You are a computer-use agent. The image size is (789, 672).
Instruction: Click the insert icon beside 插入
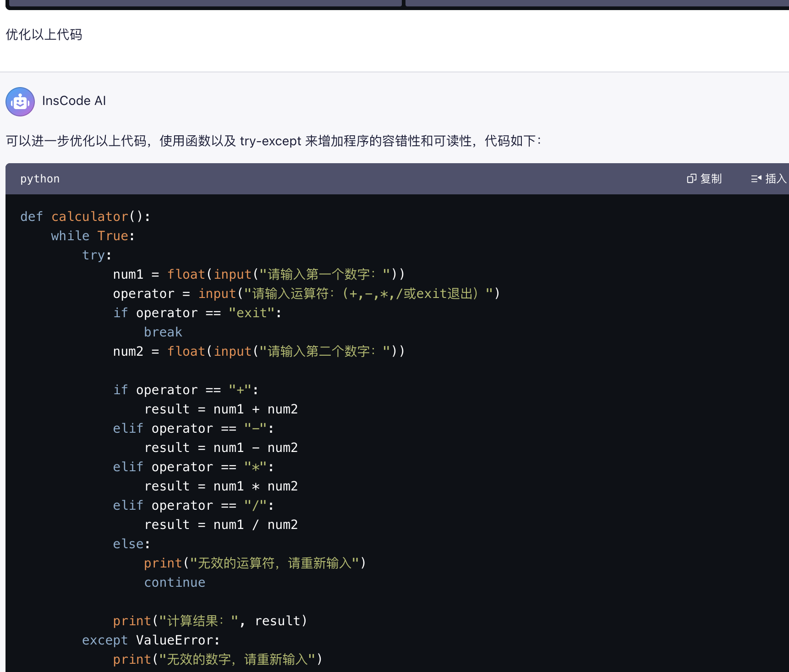click(x=756, y=179)
